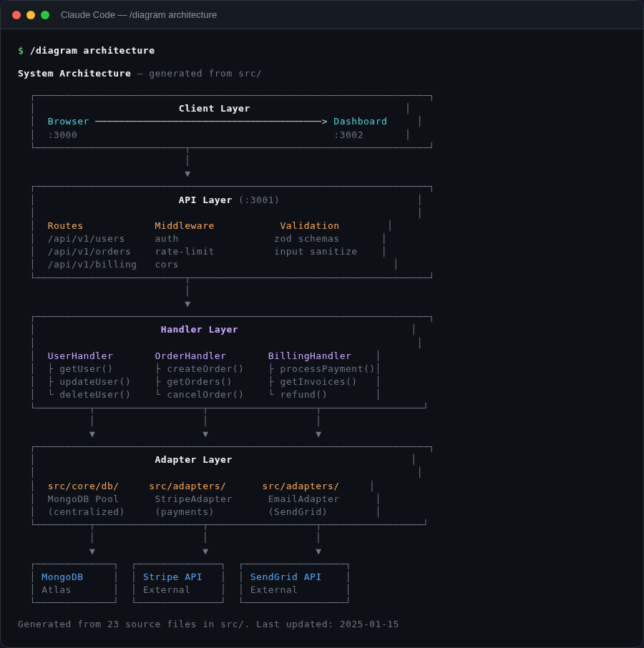
Task: Click the Dashboard node on port 3002
Action: [360, 121]
